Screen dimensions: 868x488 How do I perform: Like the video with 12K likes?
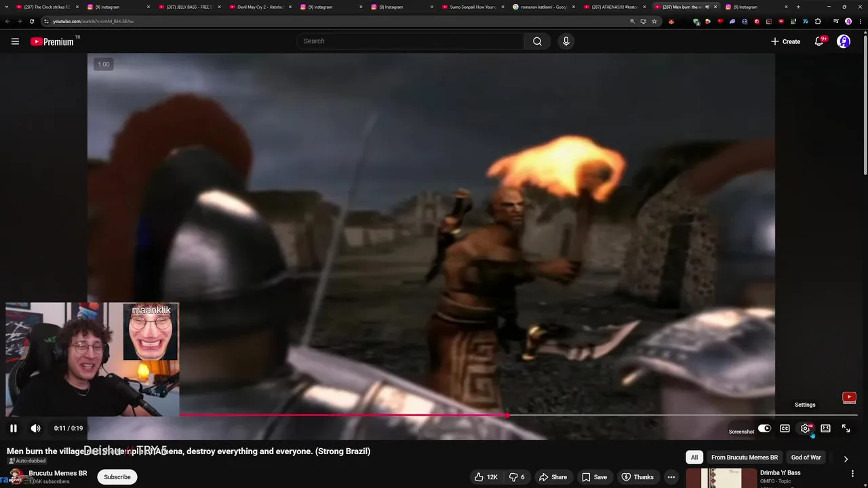(x=486, y=477)
